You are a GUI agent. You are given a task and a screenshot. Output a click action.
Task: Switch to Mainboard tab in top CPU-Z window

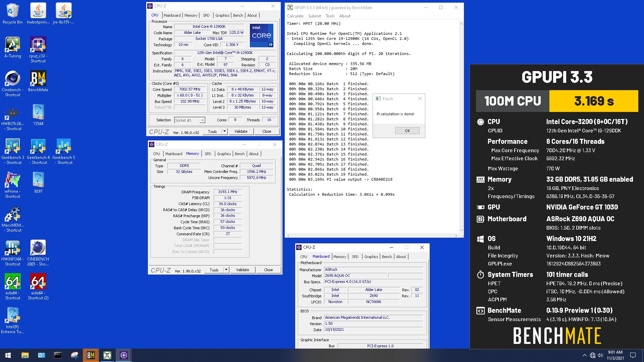[172, 15]
